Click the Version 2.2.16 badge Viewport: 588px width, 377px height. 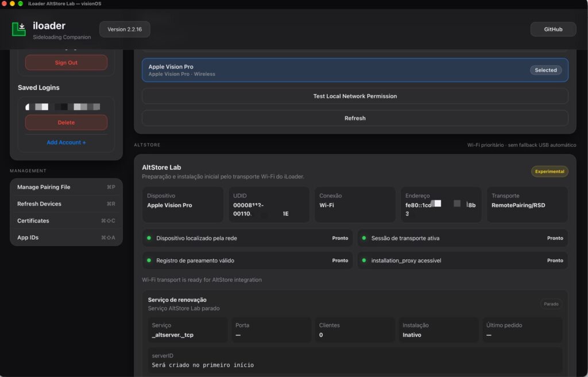pyautogui.click(x=125, y=29)
